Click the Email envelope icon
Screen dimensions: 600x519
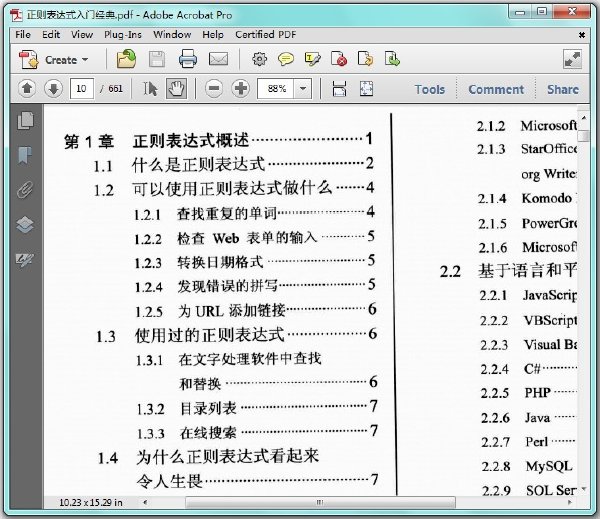tap(218, 59)
